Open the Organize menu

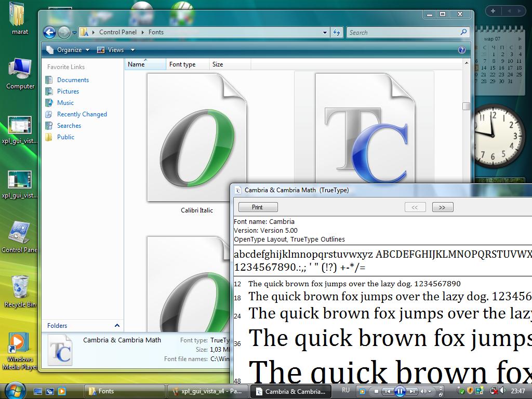pos(68,50)
